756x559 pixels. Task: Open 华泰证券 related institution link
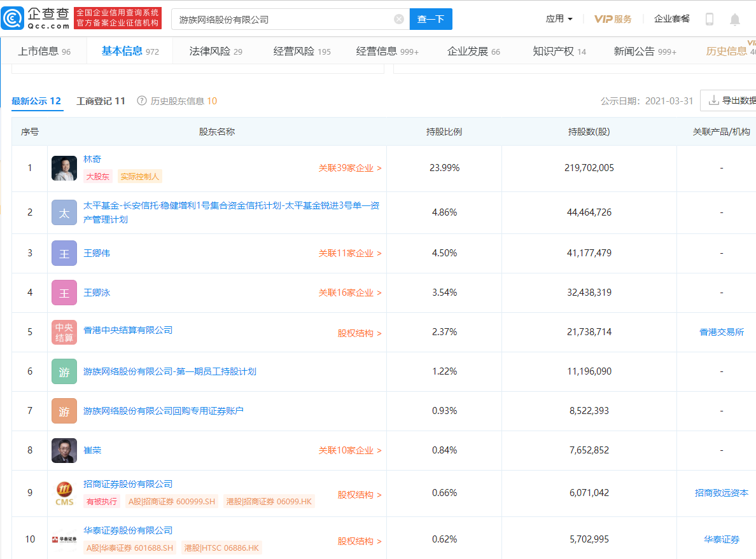[x=721, y=539]
